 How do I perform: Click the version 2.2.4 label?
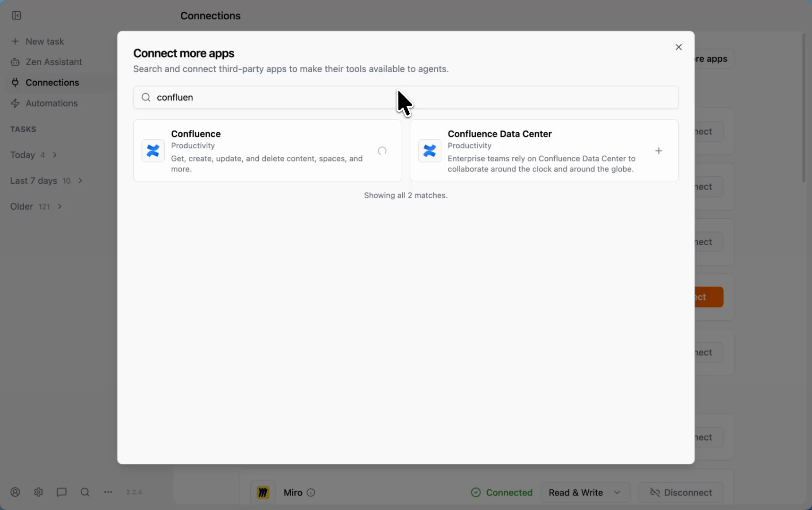click(x=134, y=492)
